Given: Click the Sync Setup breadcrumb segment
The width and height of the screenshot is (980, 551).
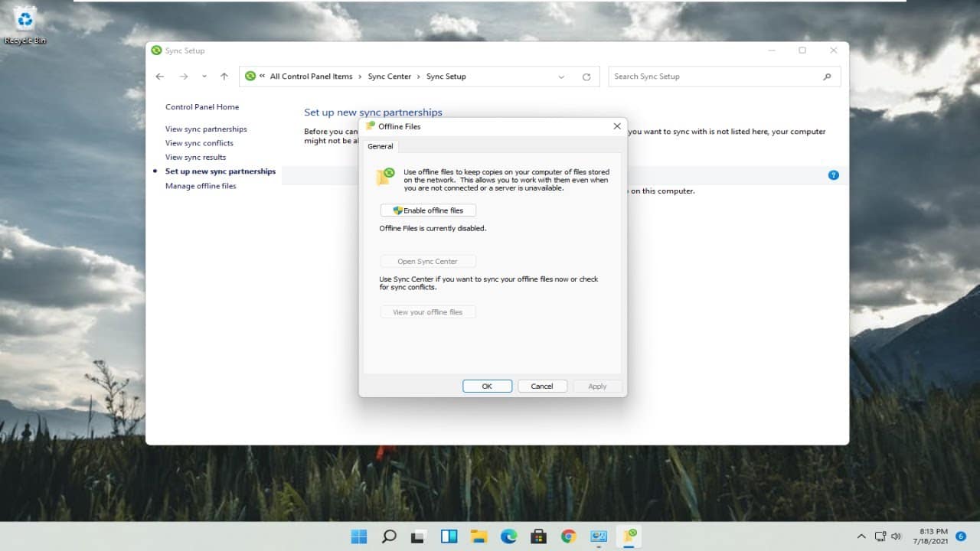Looking at the screenshot, I should coord(446,77).
